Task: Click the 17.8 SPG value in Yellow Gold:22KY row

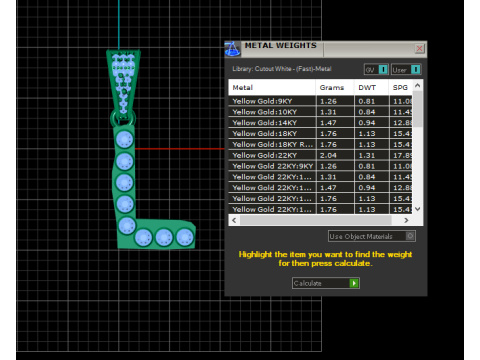Action: click(402, 155)
